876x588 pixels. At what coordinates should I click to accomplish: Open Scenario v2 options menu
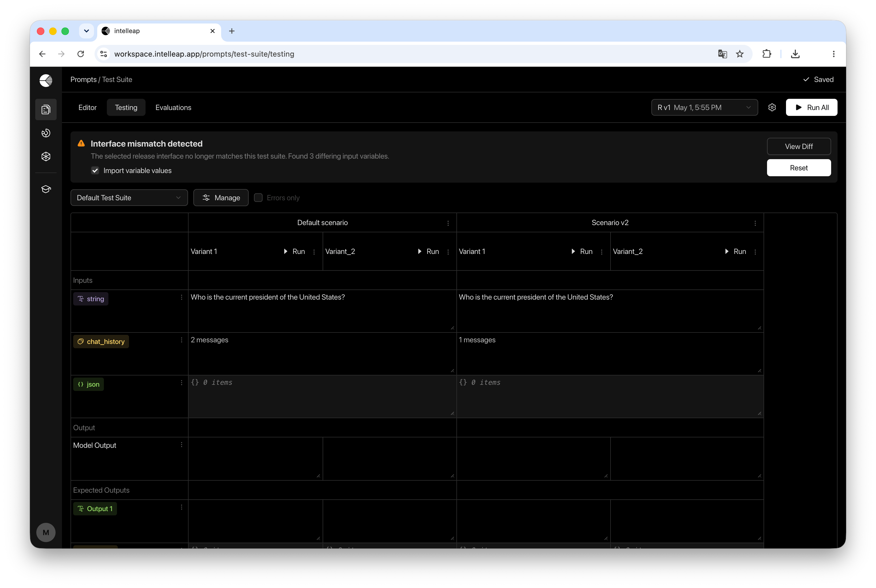pyautogui.click(x=755, y=223)
